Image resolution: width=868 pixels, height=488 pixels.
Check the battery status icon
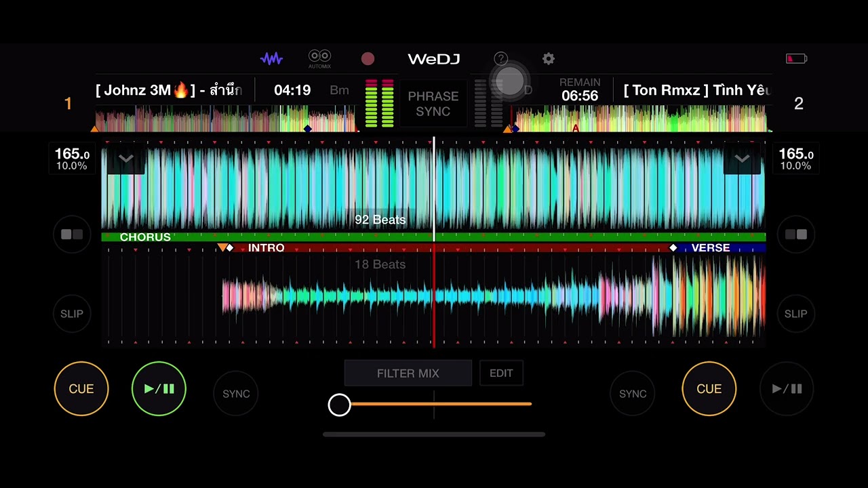click(796, 59)
